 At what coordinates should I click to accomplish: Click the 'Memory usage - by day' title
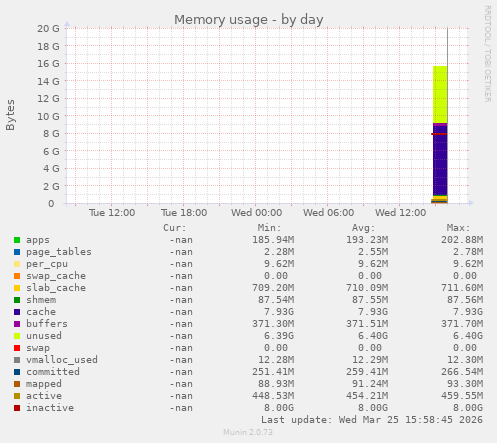coord(249,20)
